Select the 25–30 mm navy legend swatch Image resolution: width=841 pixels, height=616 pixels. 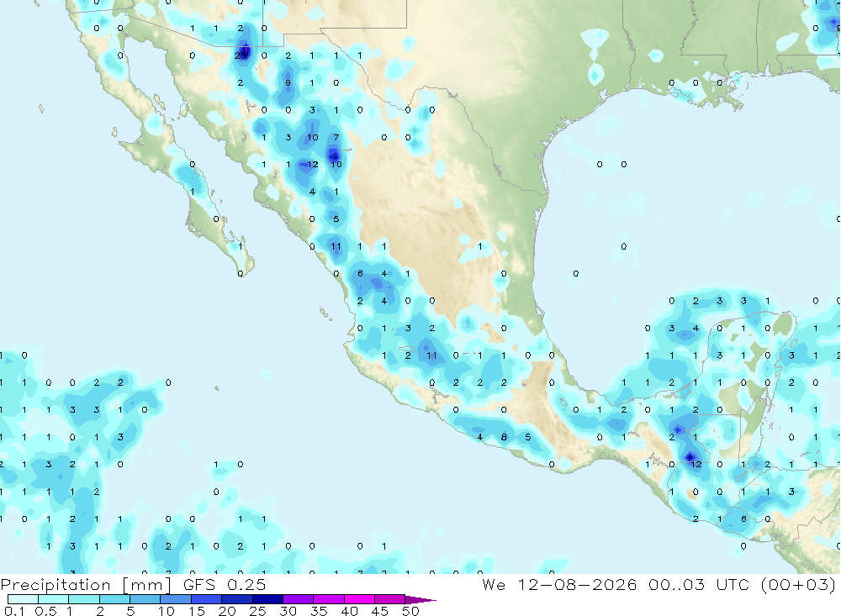(267, 599)
